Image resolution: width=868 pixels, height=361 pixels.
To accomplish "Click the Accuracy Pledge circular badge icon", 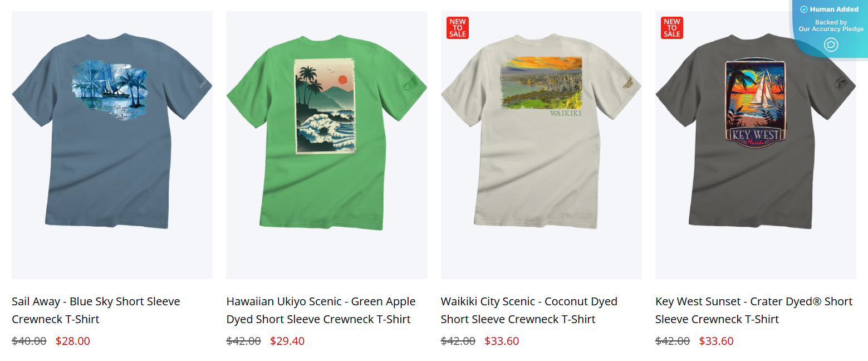I will pos(831,45).
